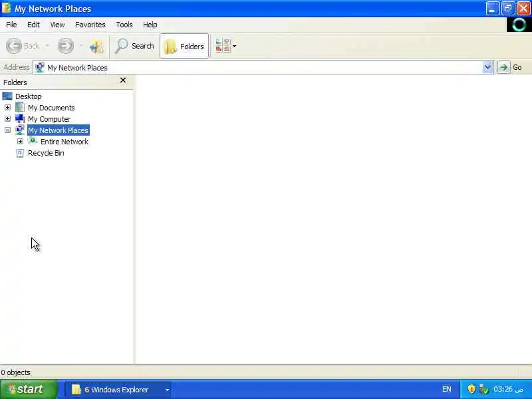Click the My Computer icon
532x399 pixels.
click(x=20, y=118)
